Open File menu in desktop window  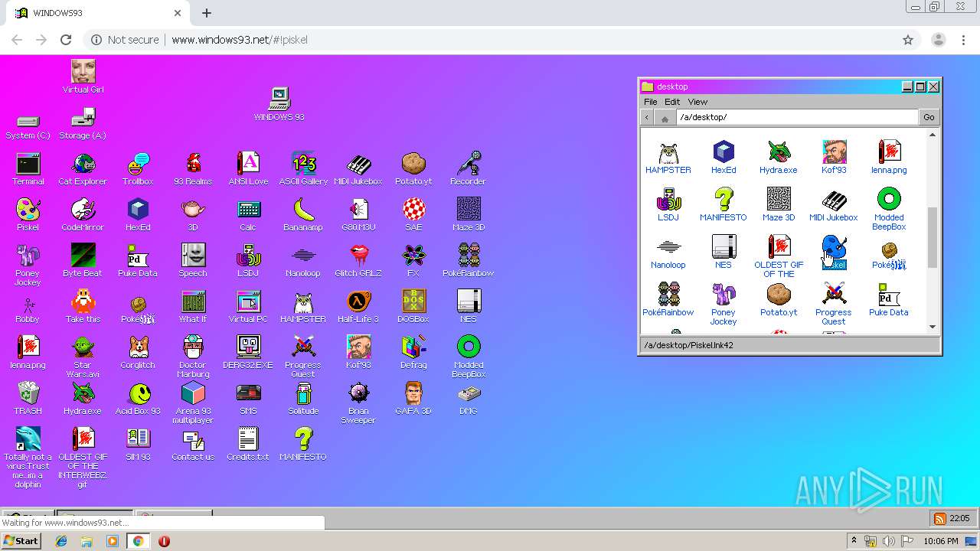point(650,102)
